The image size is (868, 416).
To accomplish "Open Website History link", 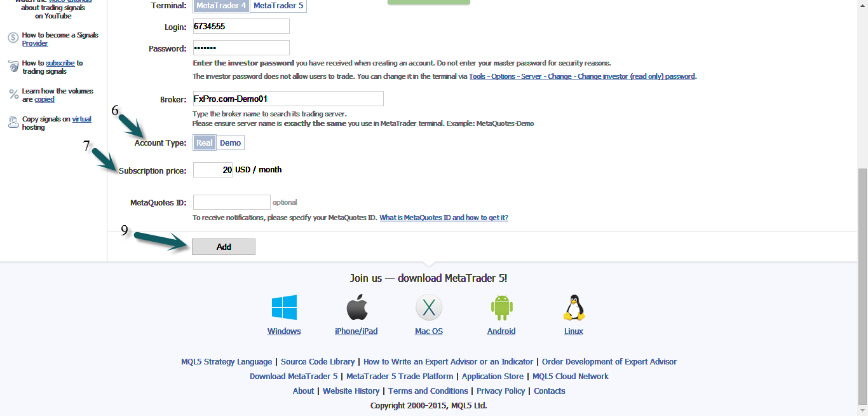I will click(x=351, y=391).
